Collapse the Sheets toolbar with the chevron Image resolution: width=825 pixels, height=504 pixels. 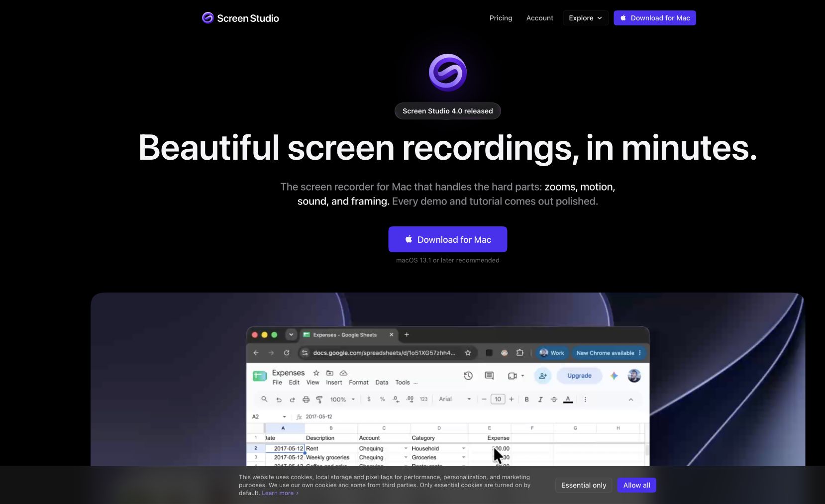[x=630, y=400]
